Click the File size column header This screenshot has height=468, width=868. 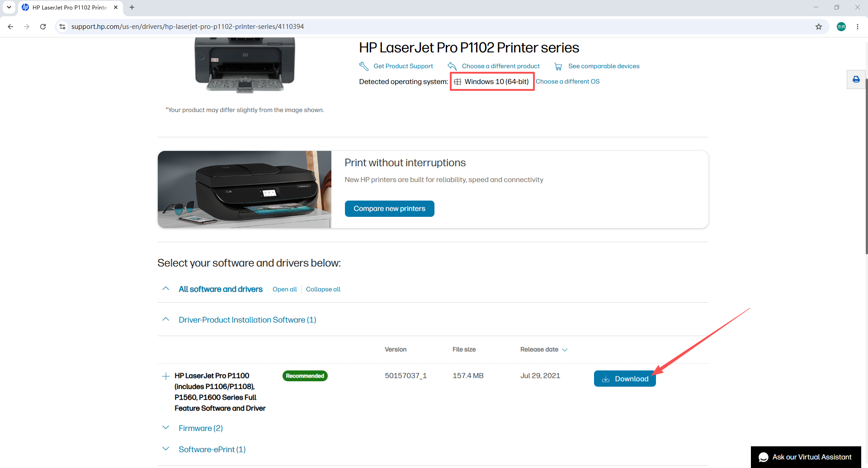(x=464, y=350)
